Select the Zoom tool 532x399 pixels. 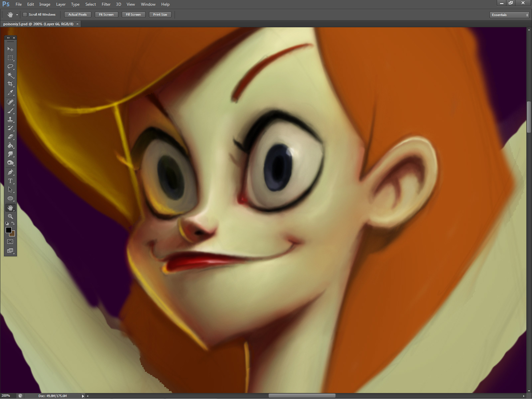pyautogui.click(x=10, y=216)
